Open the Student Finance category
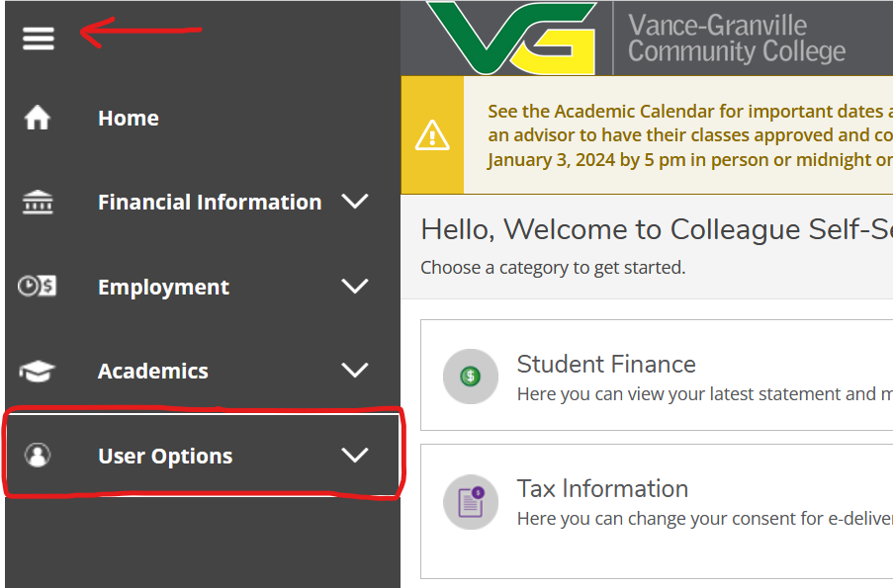This screenshot has height=588, width=893. click(x=606, y=364)
